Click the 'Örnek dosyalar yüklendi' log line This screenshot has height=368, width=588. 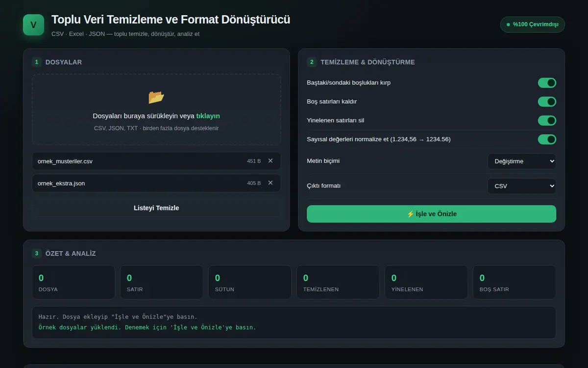(x=147, y=327)
